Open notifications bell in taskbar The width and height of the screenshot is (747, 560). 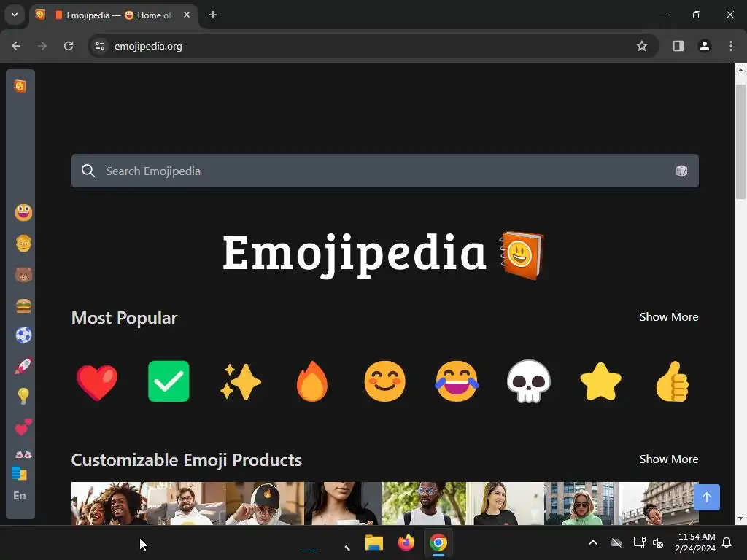(727, 542)
